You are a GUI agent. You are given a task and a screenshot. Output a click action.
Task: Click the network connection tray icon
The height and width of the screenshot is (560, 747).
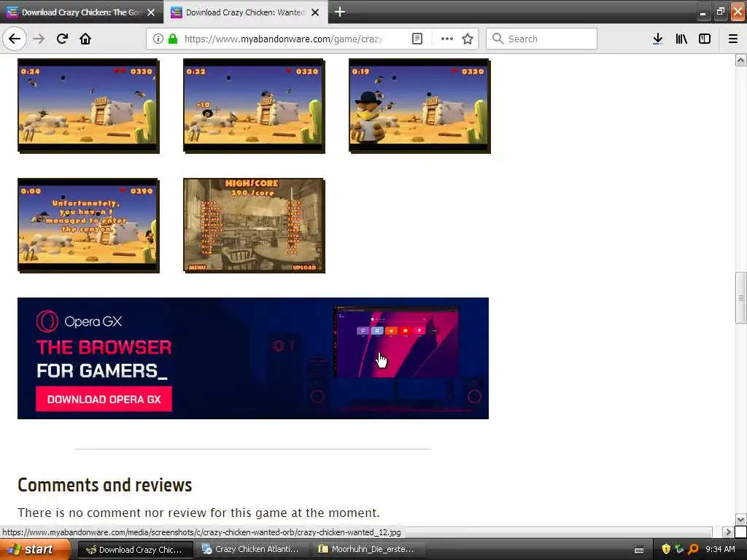click(x=679, y=549)
